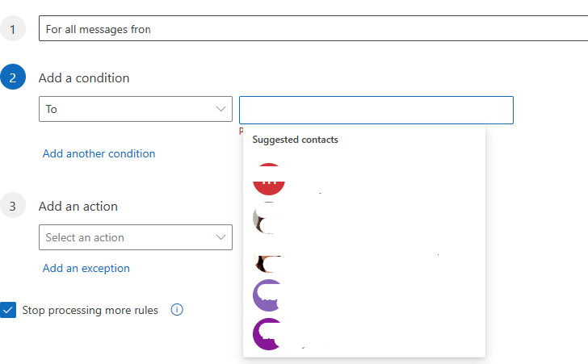Focus the rule name text field

click(315, 30)
